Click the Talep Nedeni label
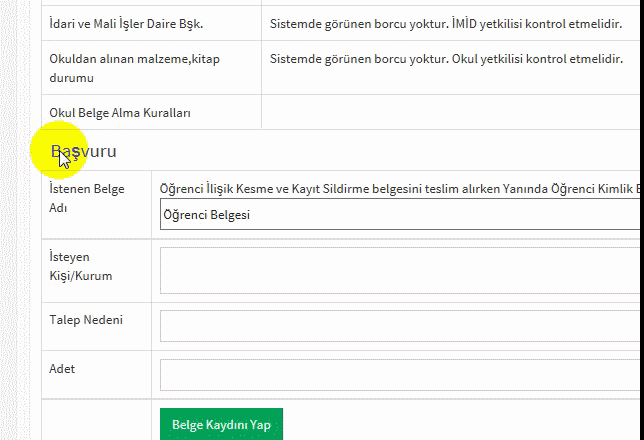Screen dimensions: 644x440 pos(86,320)
